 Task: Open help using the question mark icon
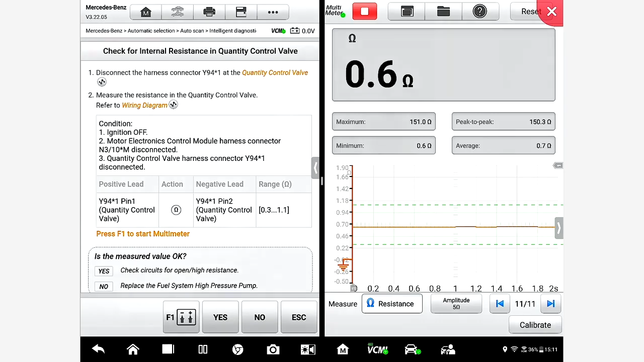click(479, 11)
